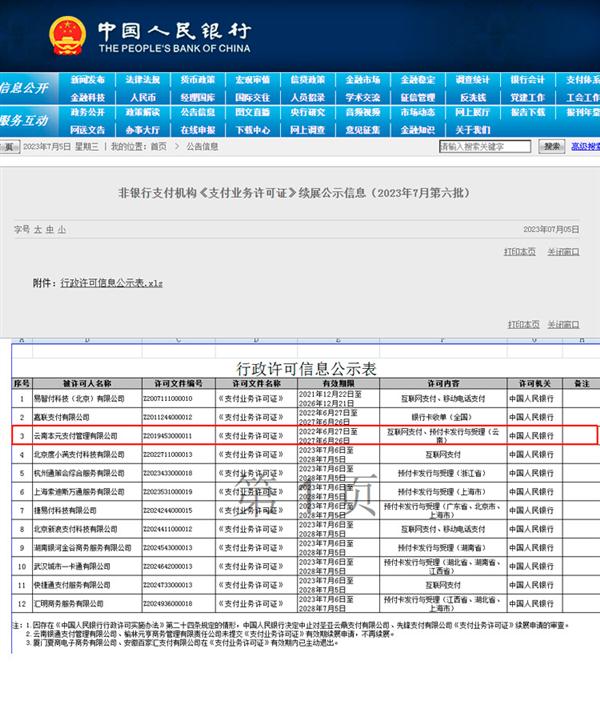Open the 党建工作 navigation item
Image resolution: width=600 pixels, height=716 pixels.
[528, 97]
